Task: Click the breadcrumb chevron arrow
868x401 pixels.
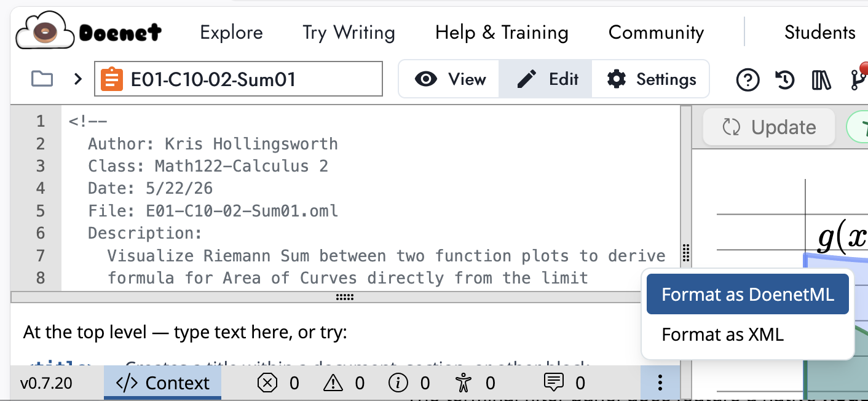Action: pyautogui.click(x=77, y=79)
